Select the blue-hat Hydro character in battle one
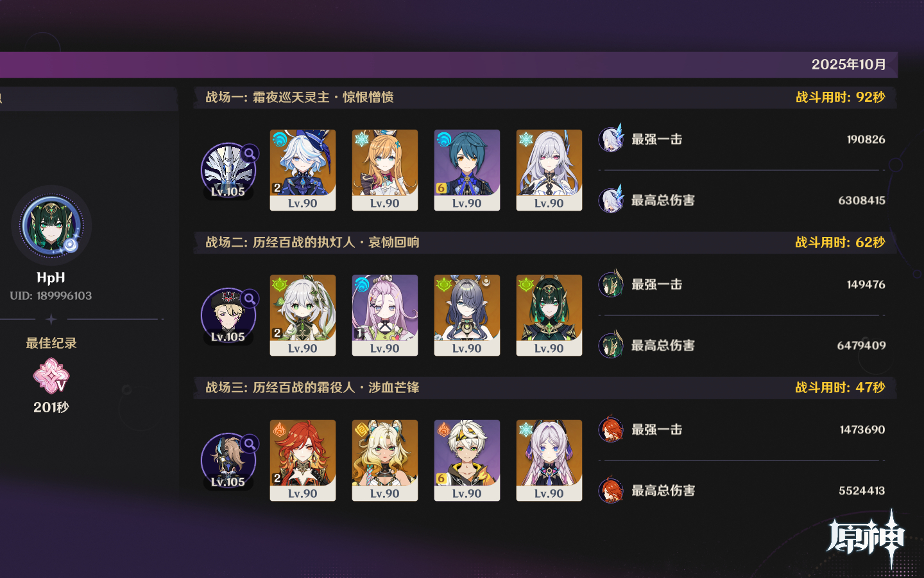Viewport: 924px width, 578px height. [x=303, y=170]
